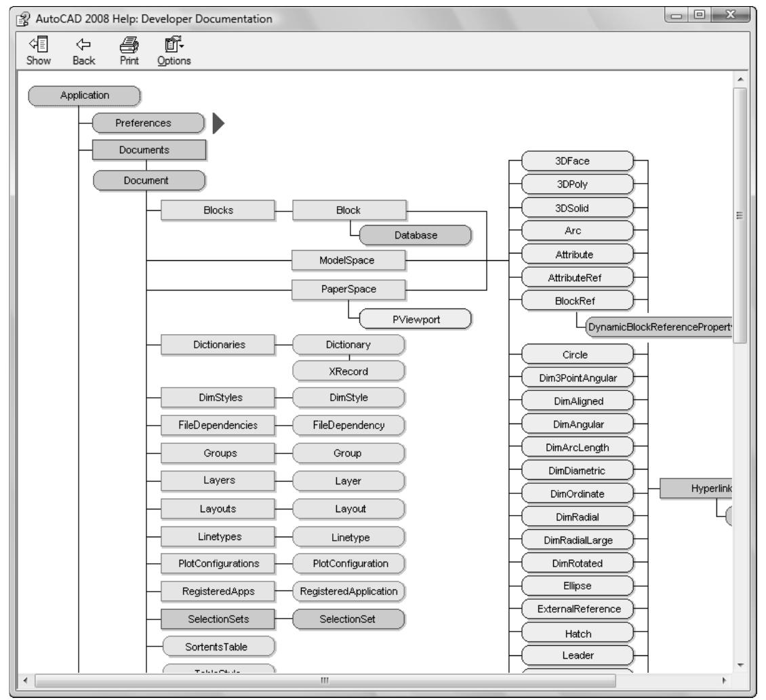Screen dimensions: 766x700
Task: Open the DimOrdinate object node
Action: pos(577,493)
